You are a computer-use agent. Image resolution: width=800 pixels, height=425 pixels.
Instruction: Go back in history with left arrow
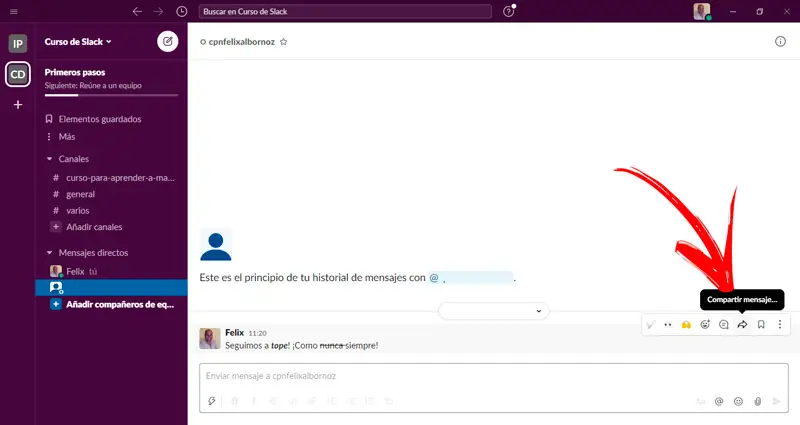click(x=137, y=11)
